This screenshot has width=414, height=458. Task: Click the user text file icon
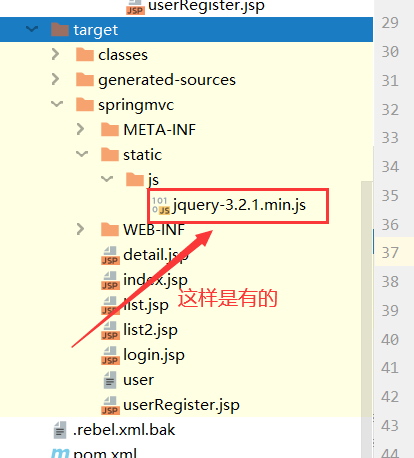click(110, 380)
